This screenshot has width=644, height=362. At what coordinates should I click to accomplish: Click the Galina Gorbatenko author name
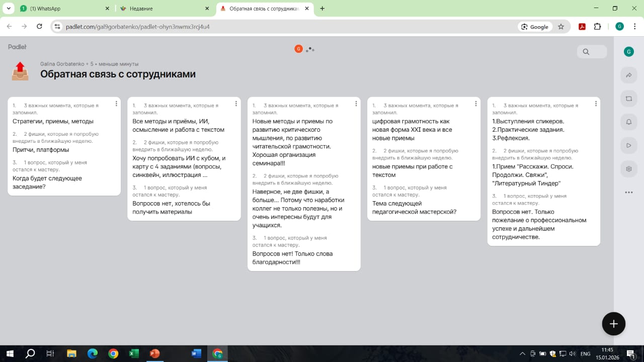(x=62, y=64)
